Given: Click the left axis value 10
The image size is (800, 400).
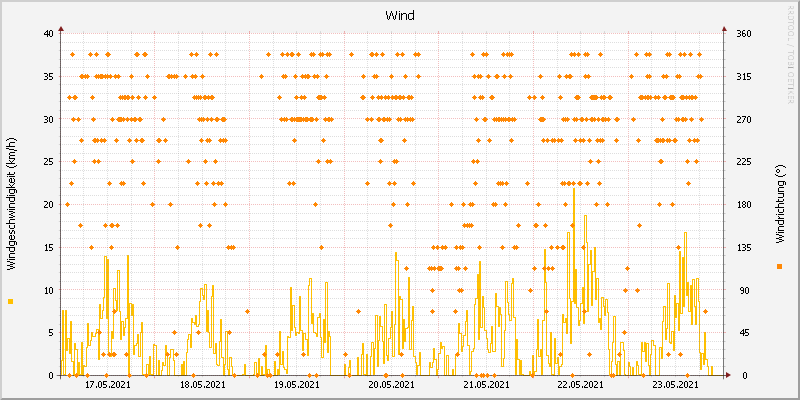Looking at the screenshot, I should (48, 290).
